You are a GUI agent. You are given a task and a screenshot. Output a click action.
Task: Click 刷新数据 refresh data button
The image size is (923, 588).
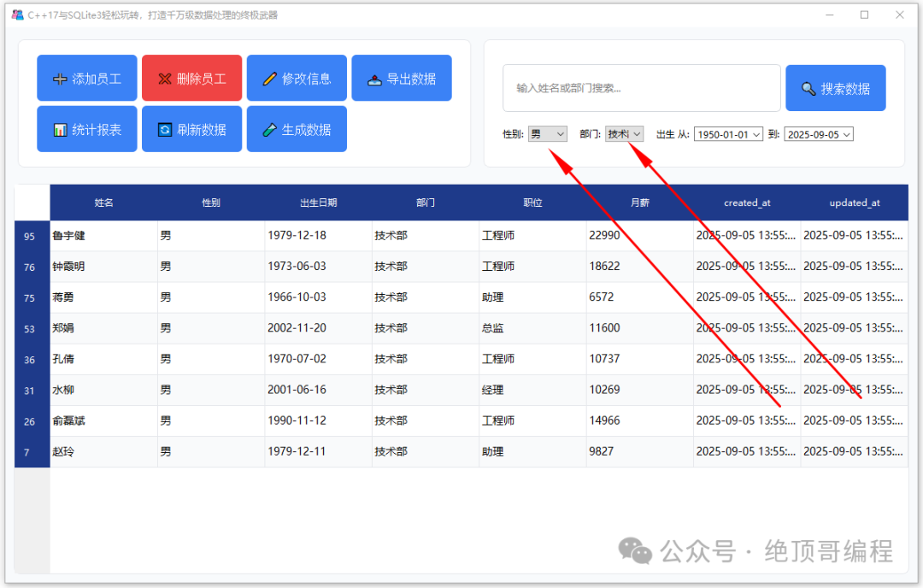coord(192,130)
